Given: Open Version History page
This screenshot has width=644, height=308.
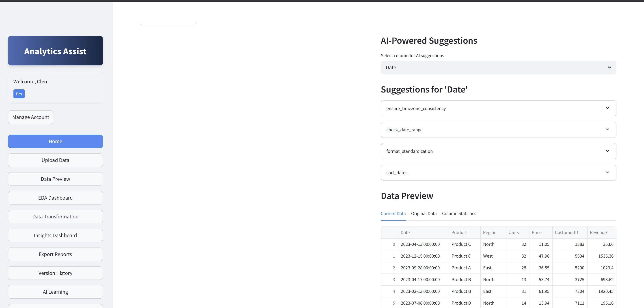Looking at the screenshot, I should pyautogui.click(x=55, y=273).
